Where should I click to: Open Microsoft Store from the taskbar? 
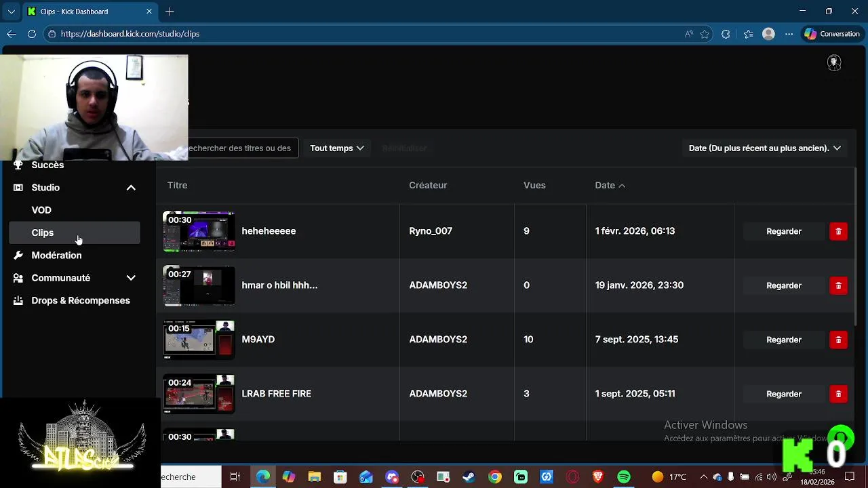(x=340, y=477)
